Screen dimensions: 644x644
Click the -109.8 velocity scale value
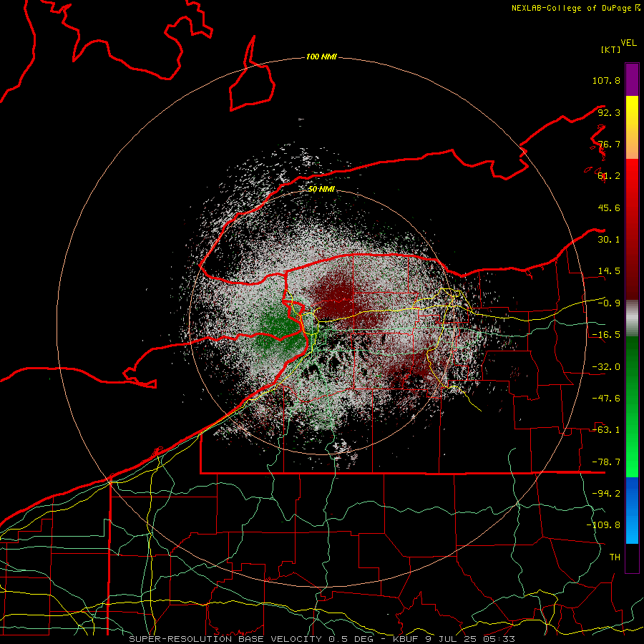coord(603,525)
